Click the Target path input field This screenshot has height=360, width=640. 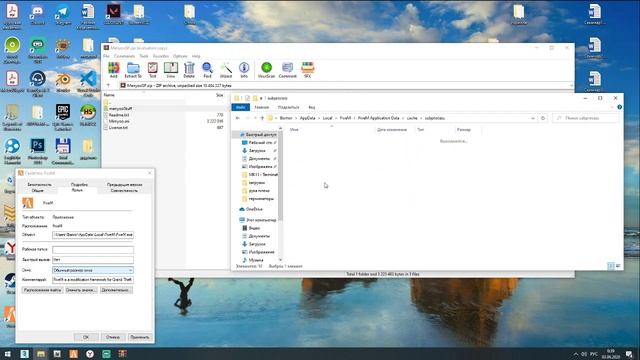tap(93, 235)
